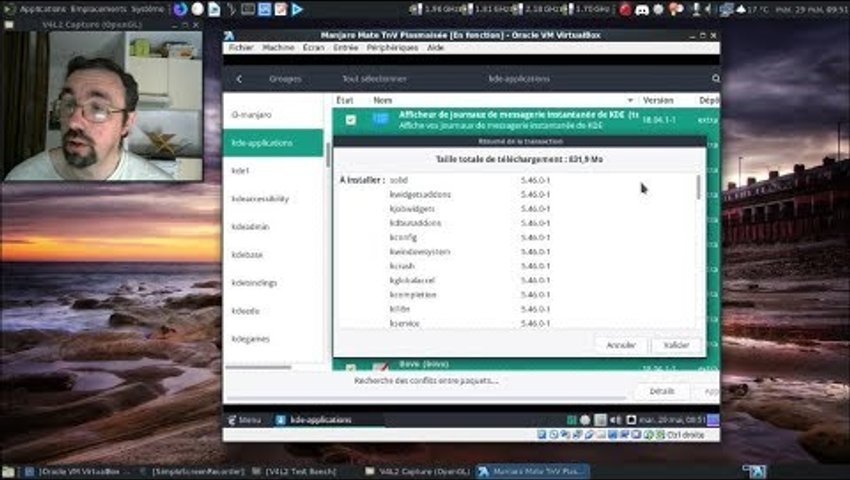Click the solid package in install list

pos(398,180)
